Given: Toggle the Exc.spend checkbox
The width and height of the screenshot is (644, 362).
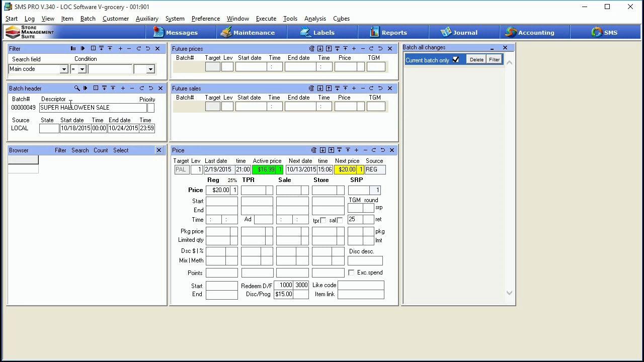Looking at the screenshot, I should click(x=351, y=273).
